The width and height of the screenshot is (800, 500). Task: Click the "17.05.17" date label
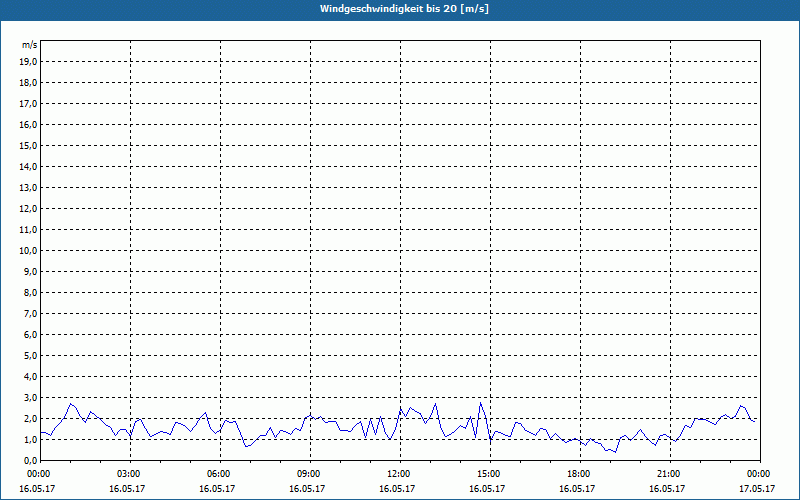757,489
